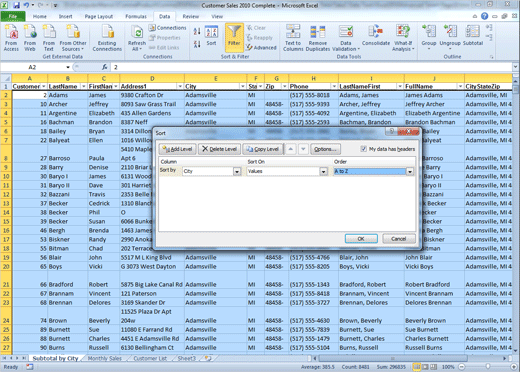This screenshot has width=520, height=372.
Task: Open Customer column filter dropdown
Action: tap(44, 86)
